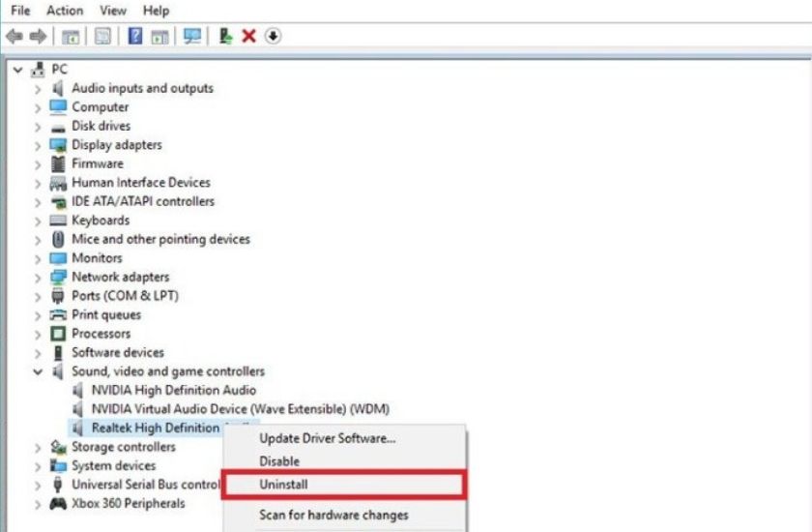Open the View menu
Screen dimensions: 812x532
coord(113,11)
